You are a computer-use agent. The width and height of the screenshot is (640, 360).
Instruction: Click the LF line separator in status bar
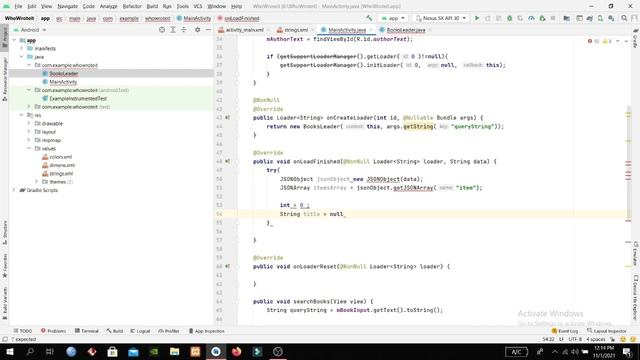coord(561,339)
